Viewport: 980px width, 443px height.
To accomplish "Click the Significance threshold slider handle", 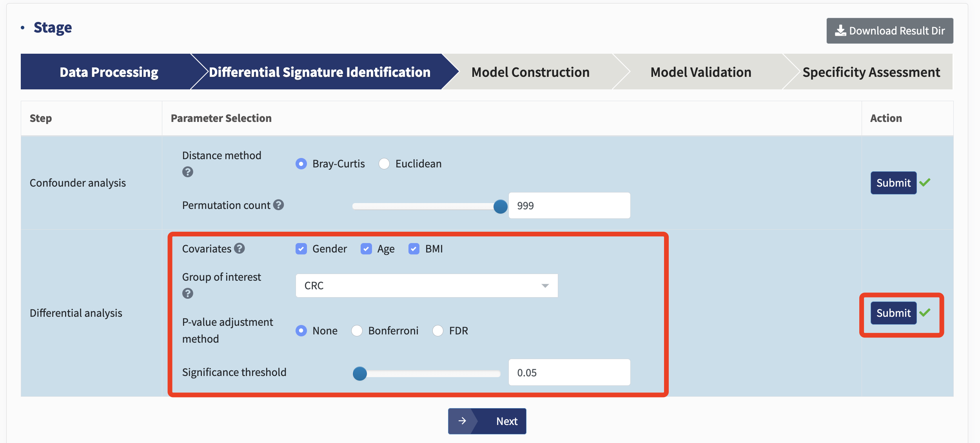I will (360, 374).
